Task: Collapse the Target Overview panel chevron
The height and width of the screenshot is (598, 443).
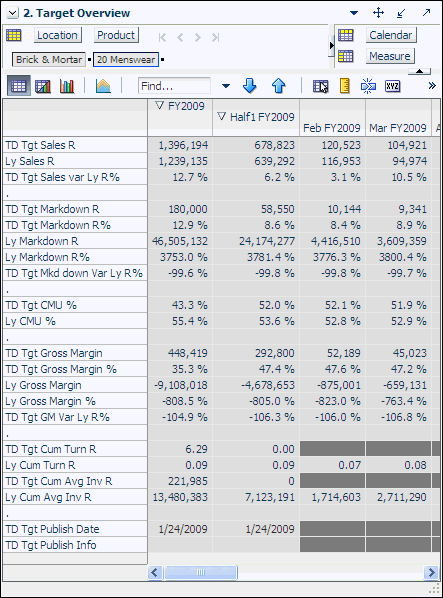Action: 12,13
